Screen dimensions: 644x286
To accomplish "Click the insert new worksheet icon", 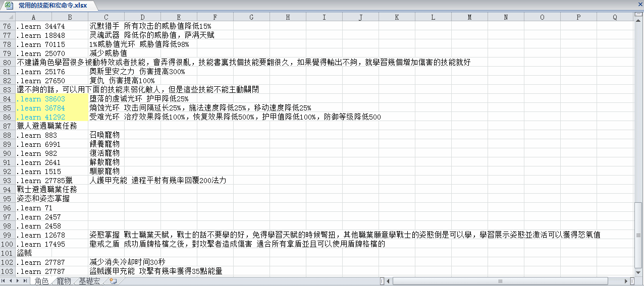I will coord(114,281).
